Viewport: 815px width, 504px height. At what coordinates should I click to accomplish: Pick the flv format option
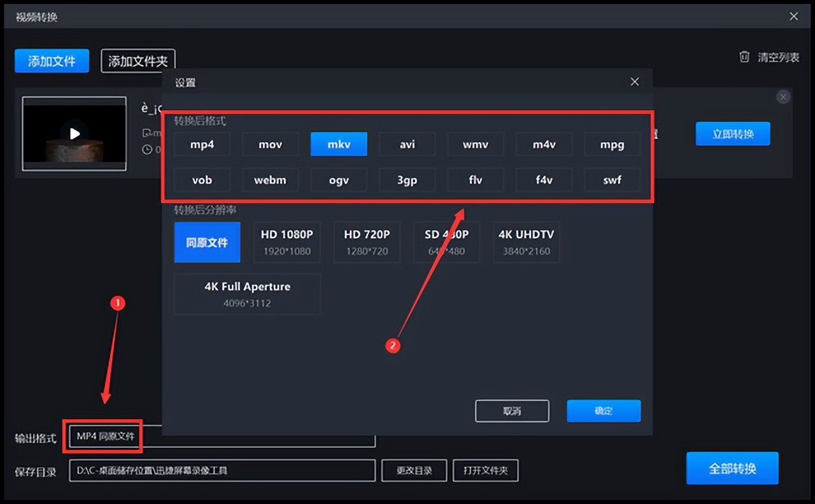click(475, 180)
